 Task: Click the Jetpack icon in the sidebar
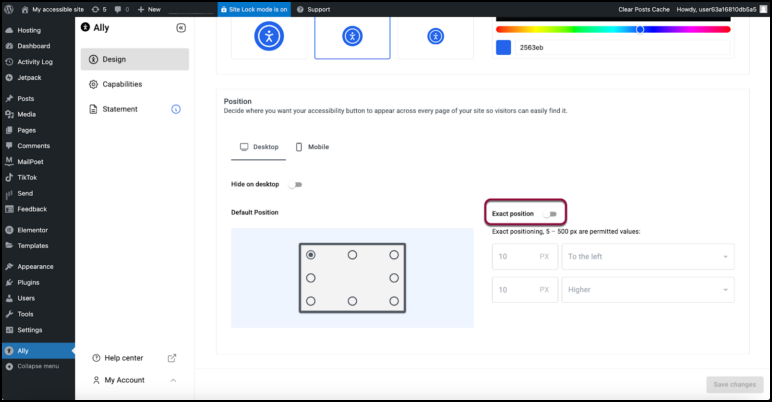tap(9, 77)
